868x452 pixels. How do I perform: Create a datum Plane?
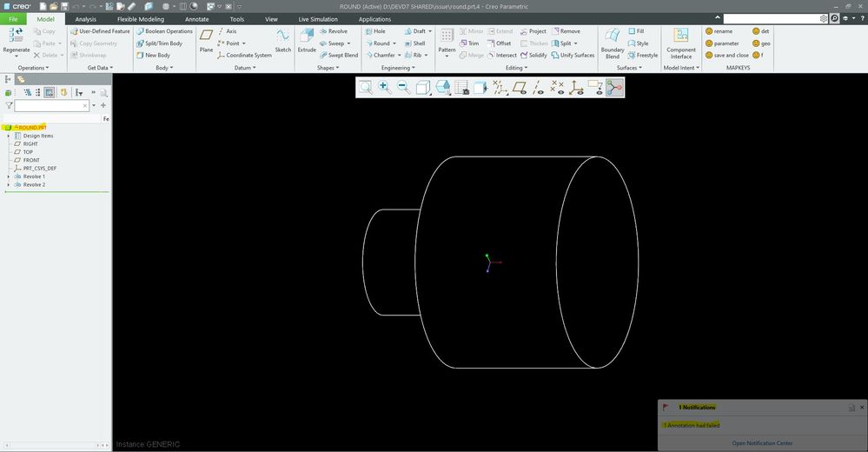pos(206,40)
